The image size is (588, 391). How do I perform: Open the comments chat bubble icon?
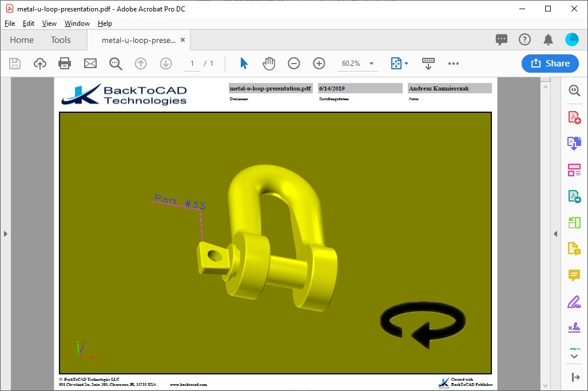tap(502, 40)
